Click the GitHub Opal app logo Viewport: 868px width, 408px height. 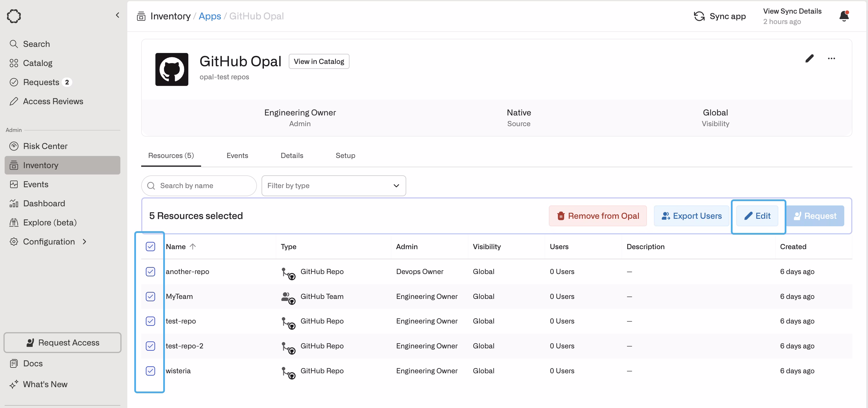click(172, 69)
